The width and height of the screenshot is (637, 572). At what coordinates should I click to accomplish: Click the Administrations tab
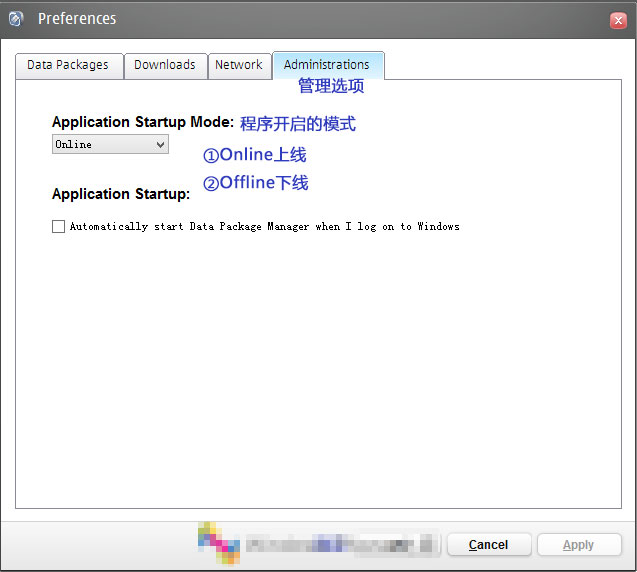328,65
